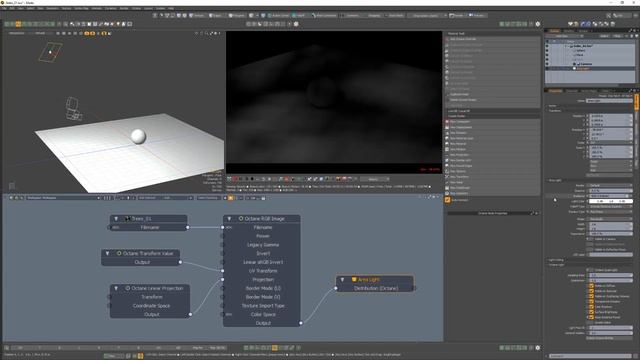This screenshot has height=360, width=640.
Task: Collapse the Octane RGB Image node
Action: point(229,219)
